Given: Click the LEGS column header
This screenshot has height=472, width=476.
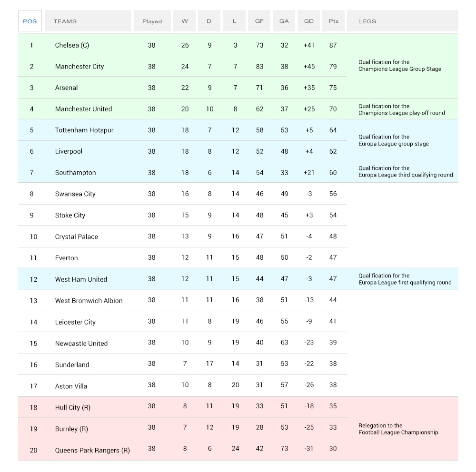Looking at the screenshot, I should (367, 21).
